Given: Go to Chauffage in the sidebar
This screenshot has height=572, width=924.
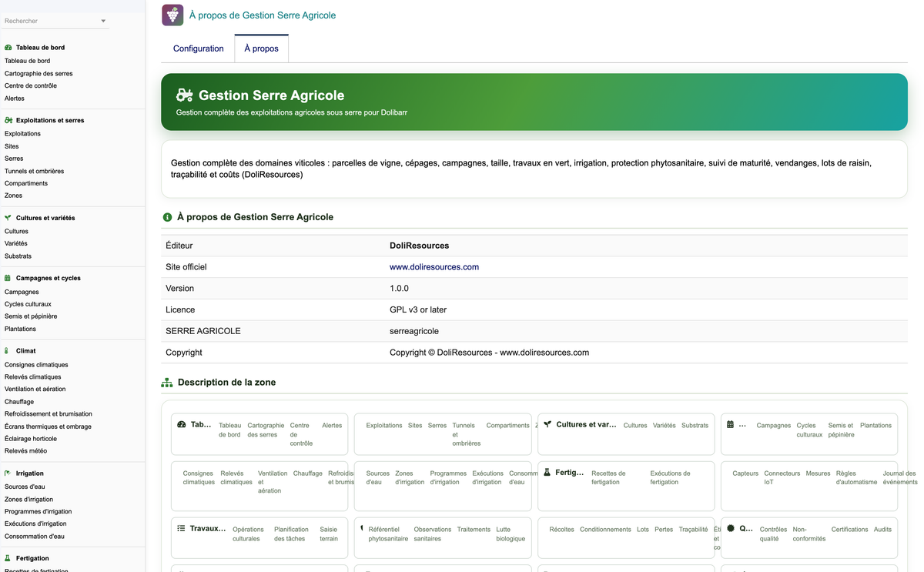Looking at the screenshot, I should pyautogui.click(x=19, y=402).
